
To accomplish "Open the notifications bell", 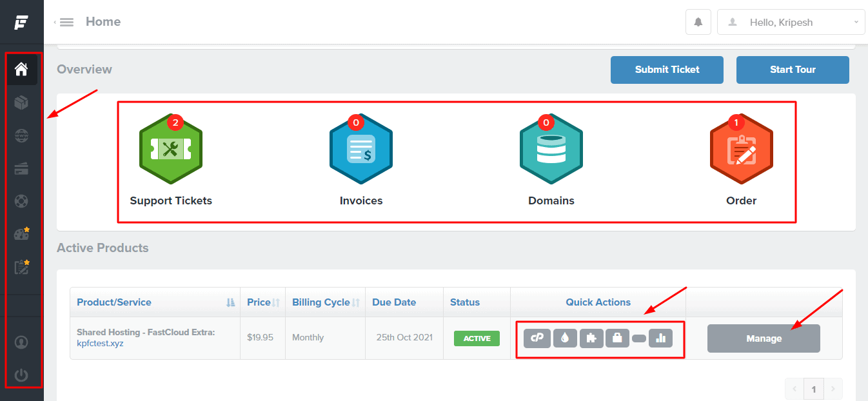I will tap(698, 22).
